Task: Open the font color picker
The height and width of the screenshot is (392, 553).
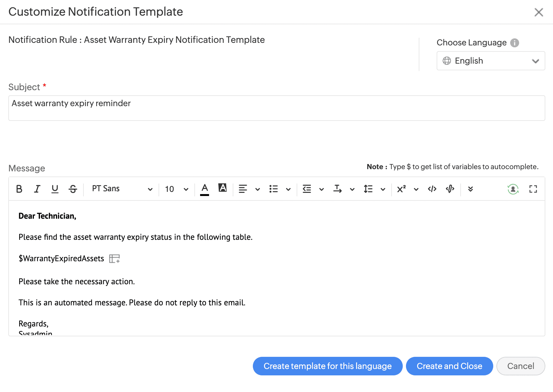Action: click(205, 189)
